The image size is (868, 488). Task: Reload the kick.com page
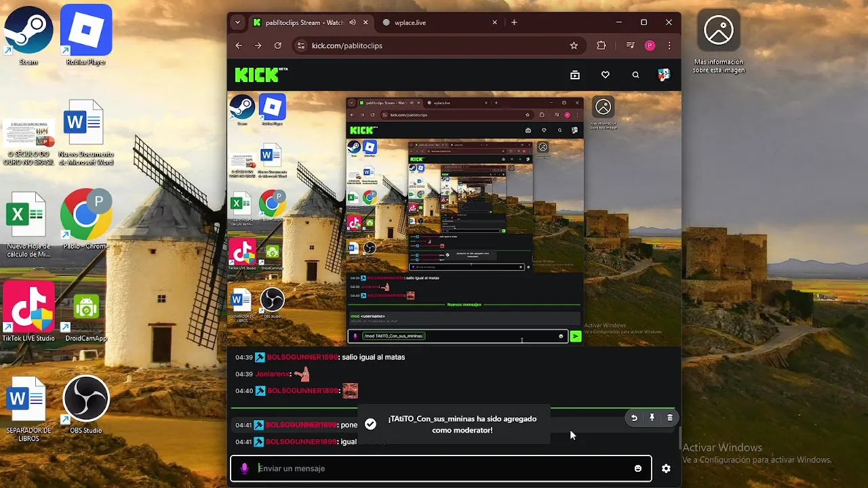(x=277, y=45)
